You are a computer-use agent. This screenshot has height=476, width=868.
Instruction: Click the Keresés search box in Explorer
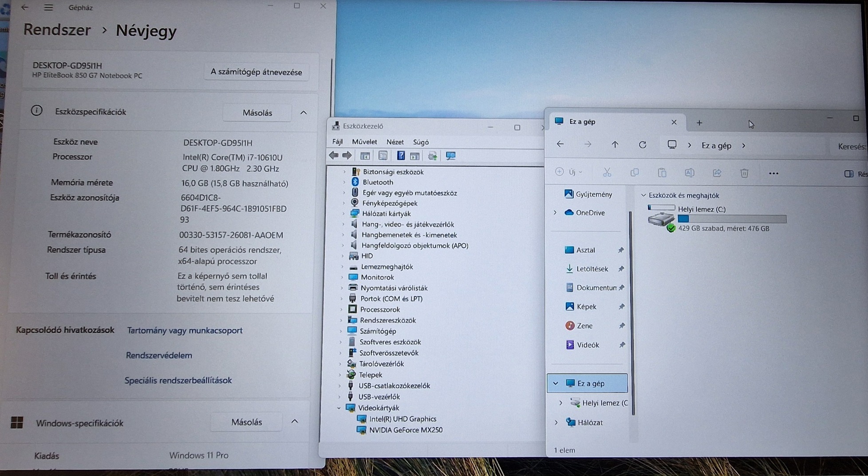(x=850, y=146)
